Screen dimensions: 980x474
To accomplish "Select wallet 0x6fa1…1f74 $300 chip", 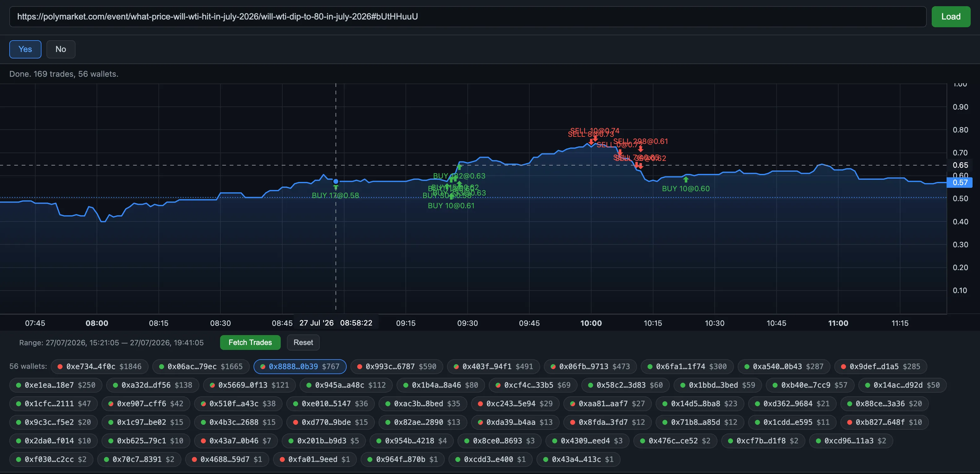I will click(687, 366).
